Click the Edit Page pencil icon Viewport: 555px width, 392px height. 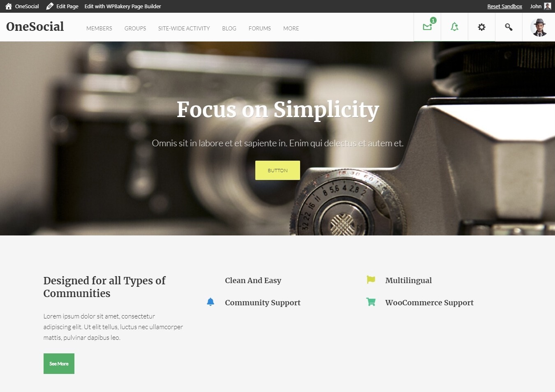coord(50,6)
